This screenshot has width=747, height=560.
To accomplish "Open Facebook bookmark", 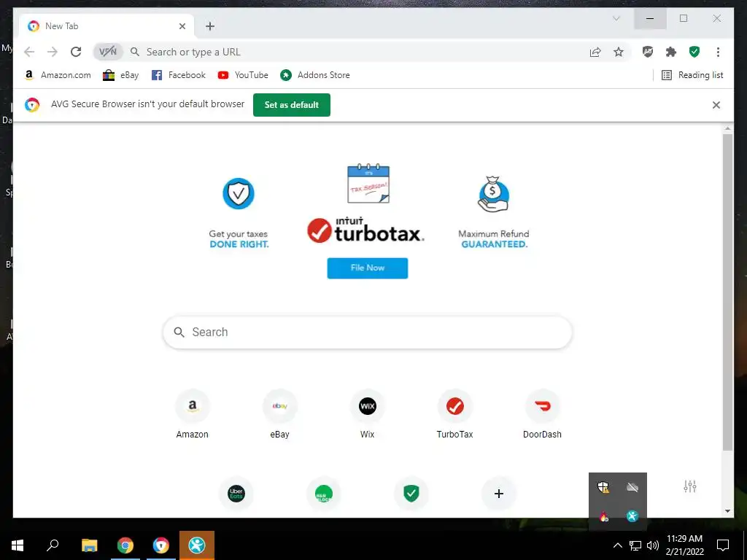I will coord(178,75).
